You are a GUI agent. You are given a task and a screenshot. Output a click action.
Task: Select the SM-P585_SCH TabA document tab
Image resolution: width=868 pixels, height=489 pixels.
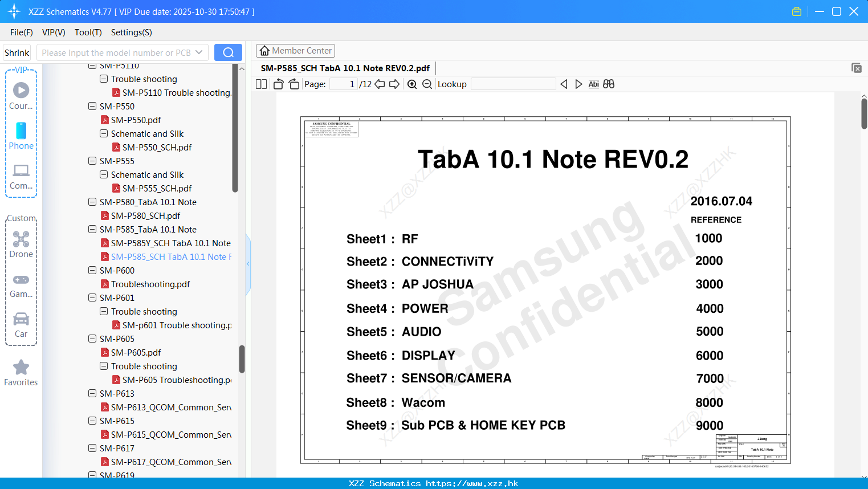coord(345,68)
